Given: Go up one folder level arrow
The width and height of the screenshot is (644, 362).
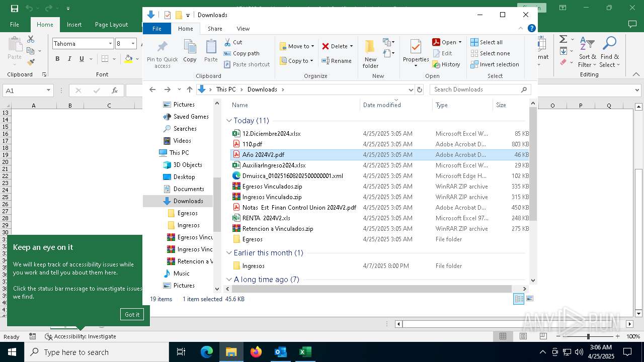Looking at the screenshot, I should (189, 89).
